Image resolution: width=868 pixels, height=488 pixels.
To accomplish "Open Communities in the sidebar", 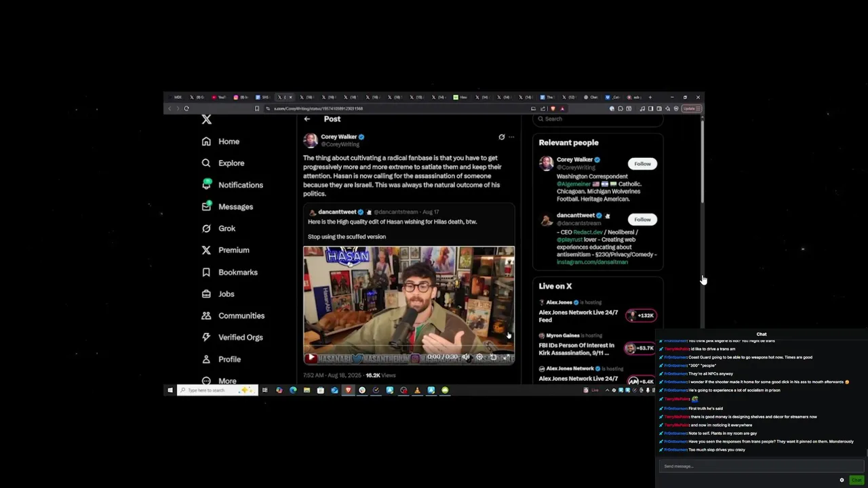I will (x=233, y=316).
